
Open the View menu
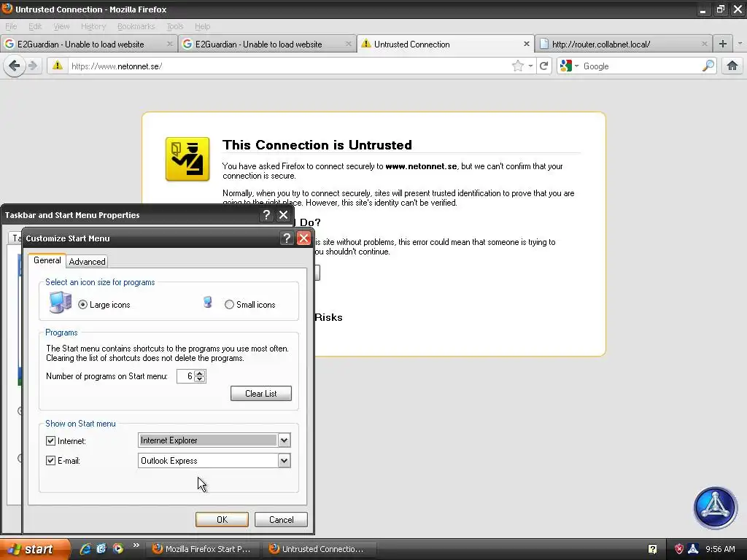[x=61, y=26]
